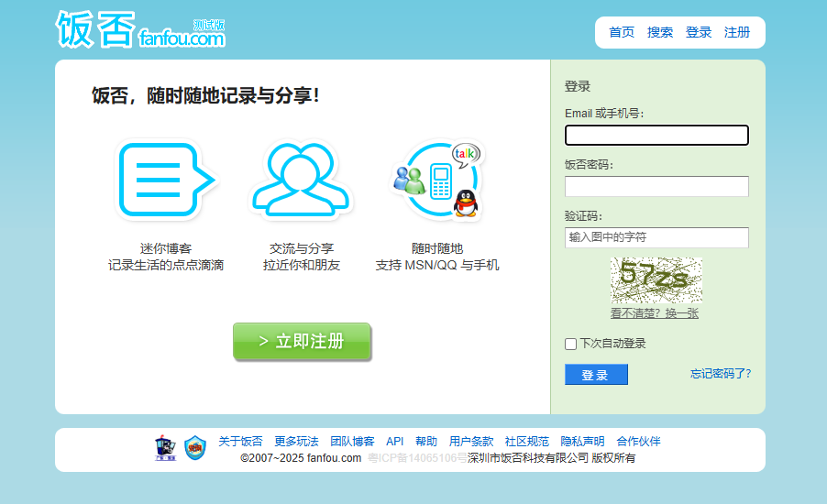Click the heading 饭否，随时随地记录与分享！
This screenshot has width=827, height=504.
(205, 95)
